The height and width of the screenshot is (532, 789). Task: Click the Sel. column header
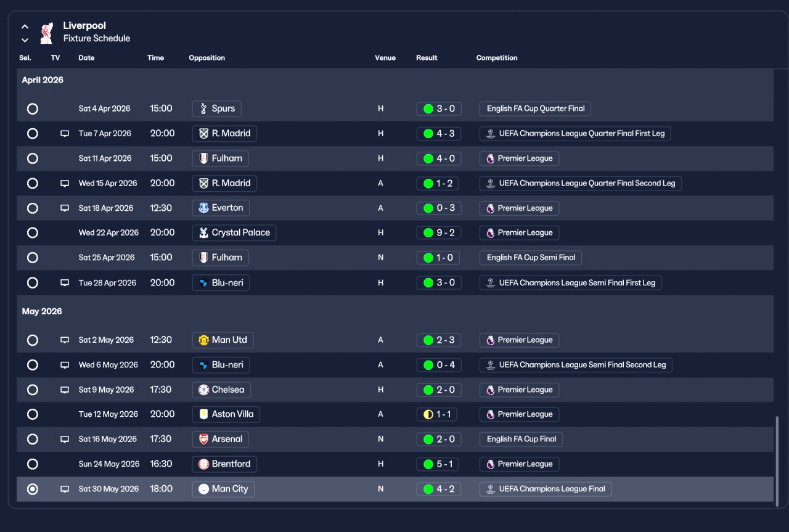click(x=25, y=58)
